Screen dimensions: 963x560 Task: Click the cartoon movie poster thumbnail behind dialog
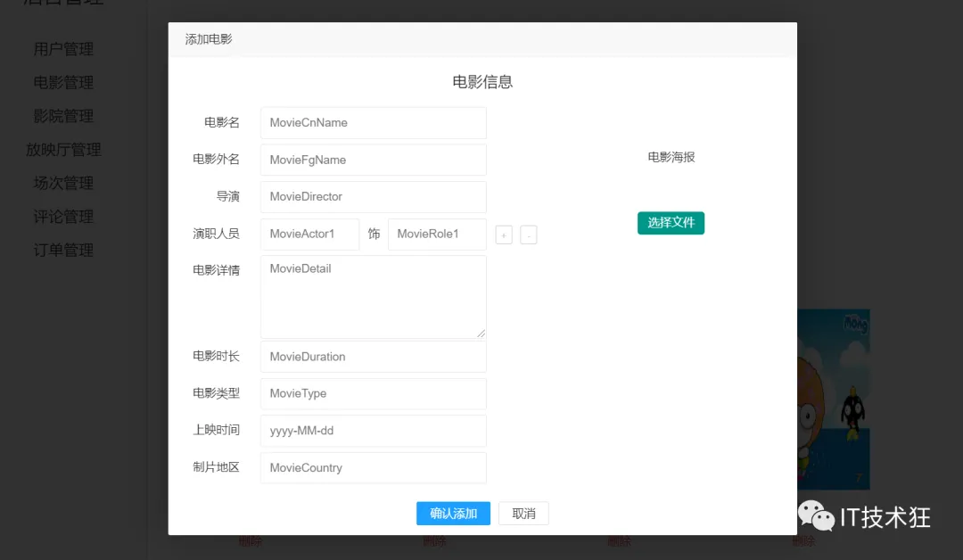pos(834,399)
